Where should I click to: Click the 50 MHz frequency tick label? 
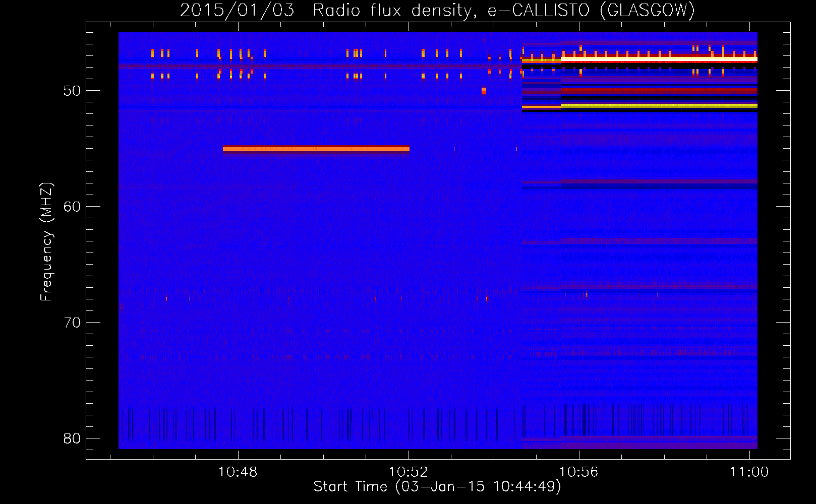(72, 91)
